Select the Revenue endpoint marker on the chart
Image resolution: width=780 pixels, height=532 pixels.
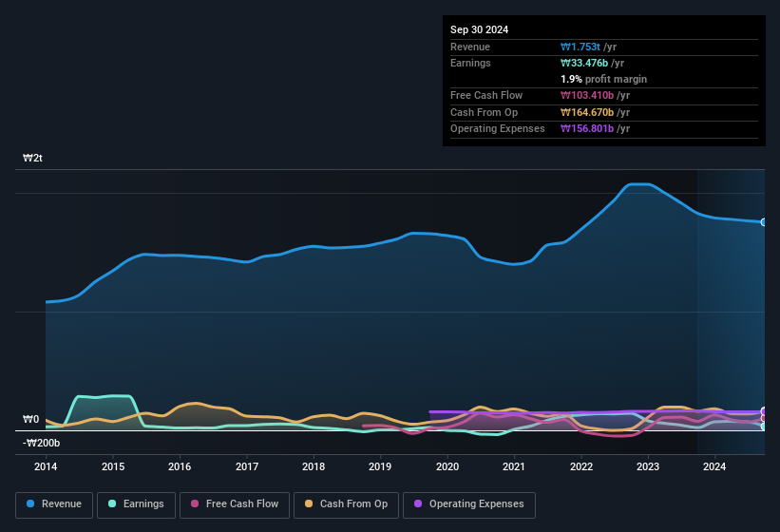pyautogui.click(x=764, y=222)
